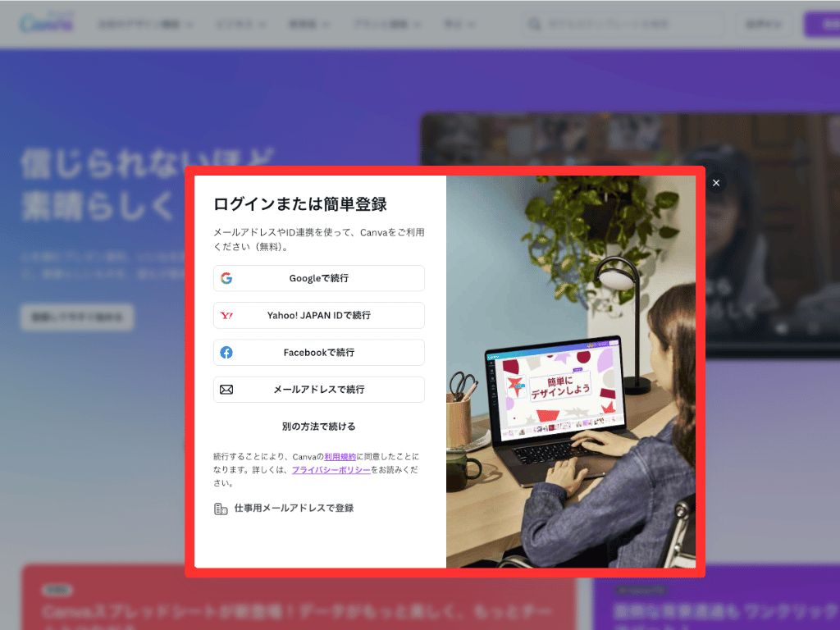Viewport: 840px width, 630px height.
Task: Continue with Google button
Action: click(x=319, y=278)
